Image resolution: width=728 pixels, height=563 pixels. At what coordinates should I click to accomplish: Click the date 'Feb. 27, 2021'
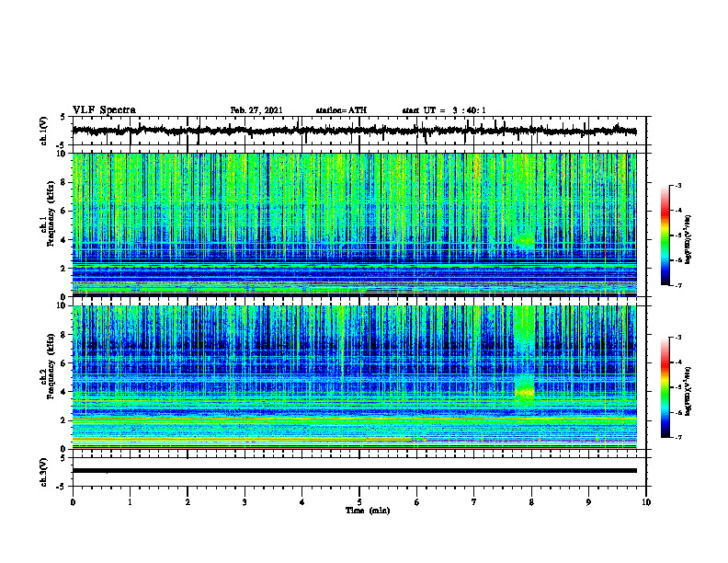coord(256,110)
